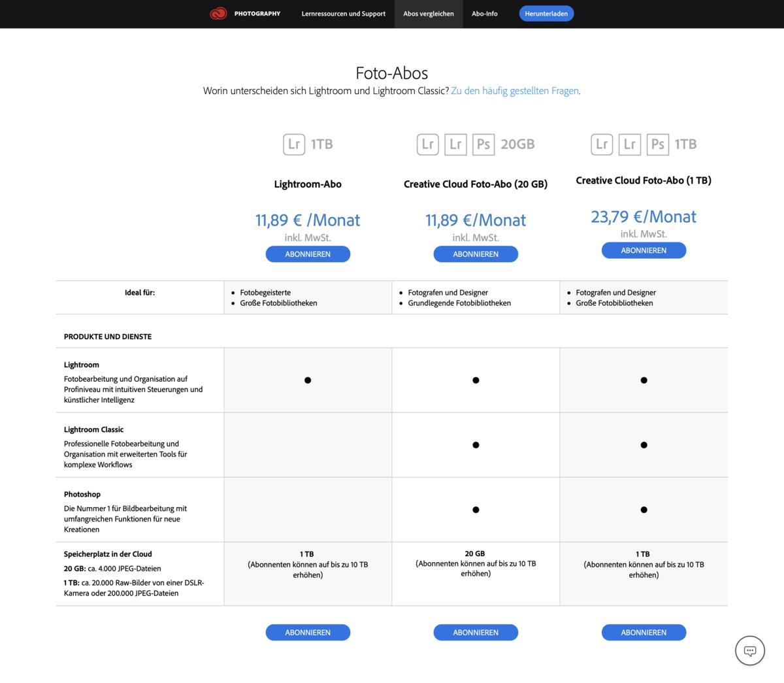This screenshot has height=683, width=784.
Task: Click second Lr icon in 20GB plan header
Action: pos(455,144)
